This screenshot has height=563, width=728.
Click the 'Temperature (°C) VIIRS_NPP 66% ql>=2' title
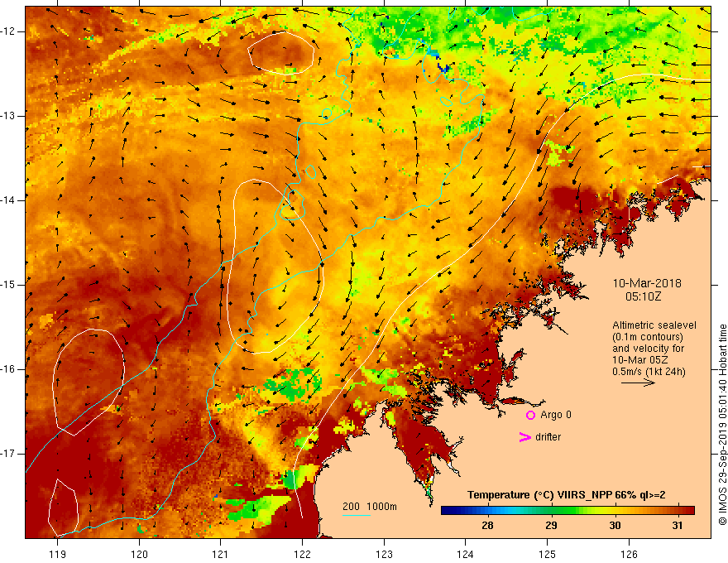pos(567,495)
